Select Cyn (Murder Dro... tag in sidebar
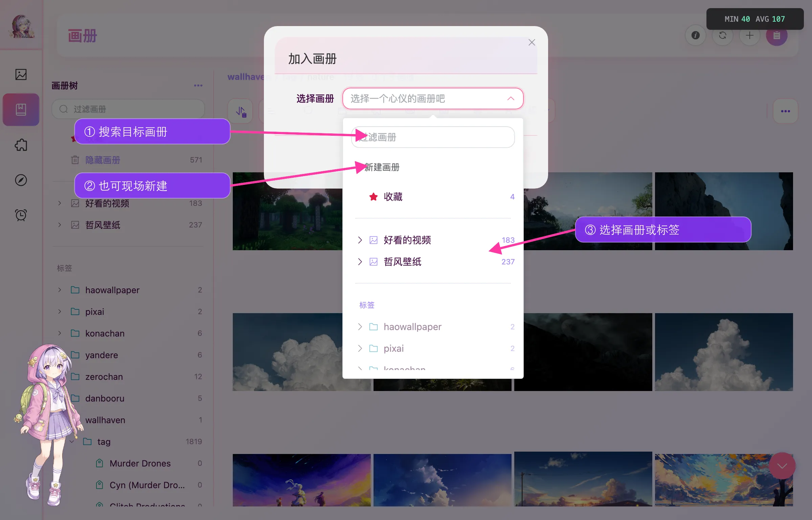The height and width of the screenshot is (520, 812). pyautogui.click(x=147, y=485)
